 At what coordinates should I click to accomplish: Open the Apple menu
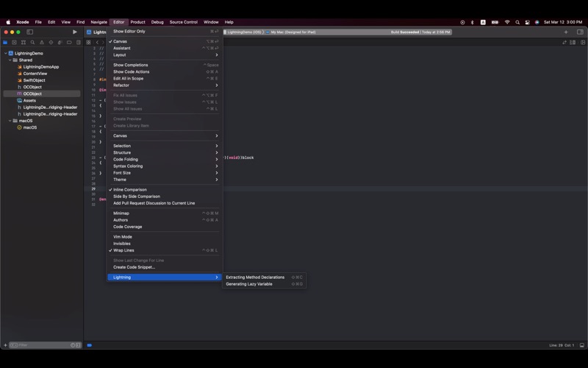coord(8,22)
